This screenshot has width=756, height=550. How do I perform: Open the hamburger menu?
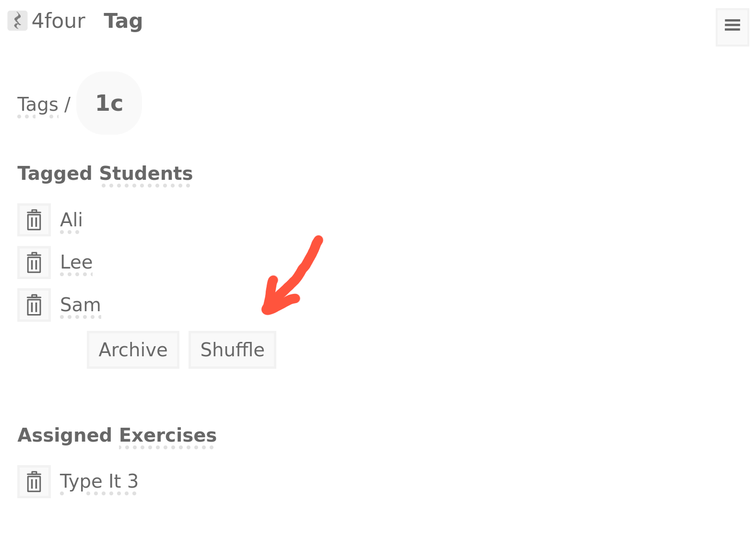[732, 27]
